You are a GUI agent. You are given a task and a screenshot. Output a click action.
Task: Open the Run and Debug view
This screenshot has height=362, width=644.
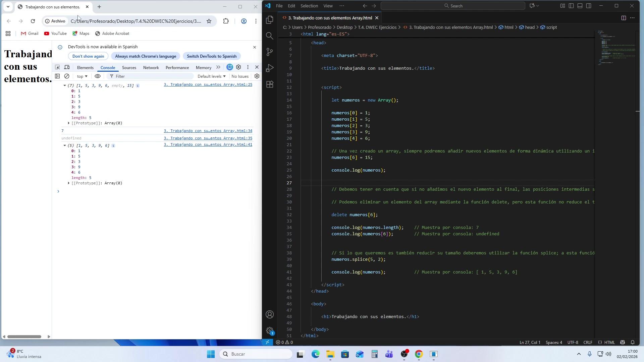(x=270, y=68)
